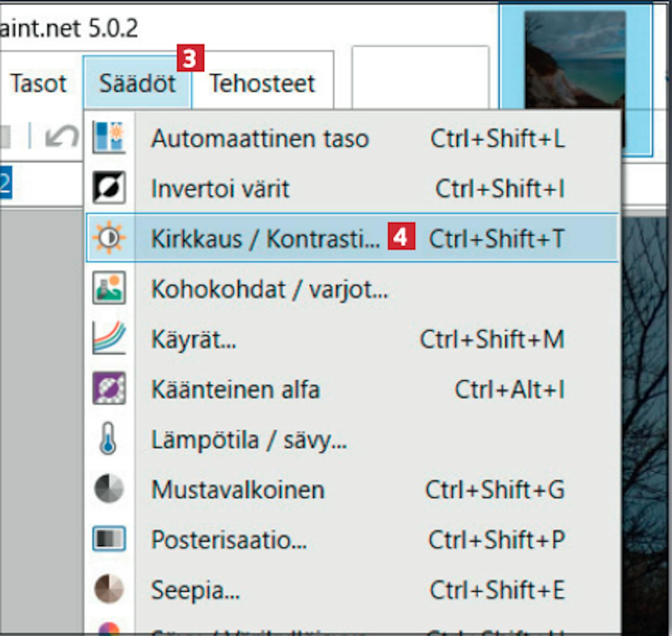672x636 pixels.
Task: Choose Kirkkaus / Kontrasti... menu entry
Action: [x=265, y=238]
